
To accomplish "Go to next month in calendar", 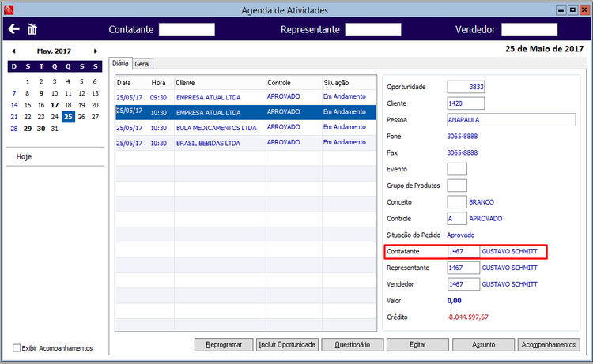I will coord(96,51).
